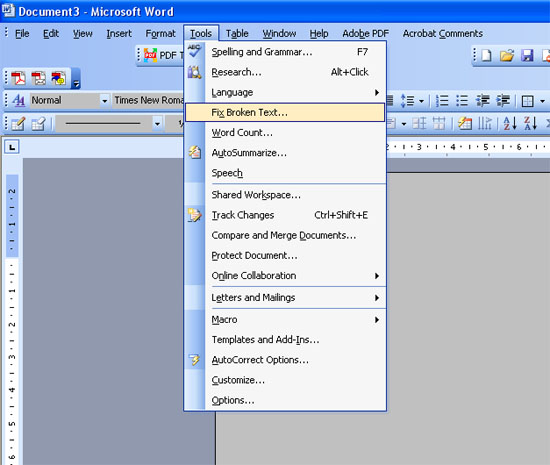The height and width of the screenshot is (465, 550).
Task: Open the Style dropdown showing Normal
Action: pyautogui.click(x=104, y=101)
